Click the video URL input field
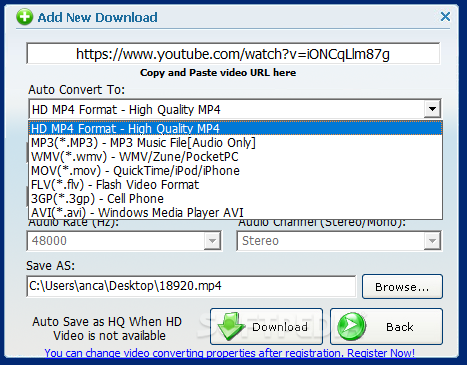467x365 pixels. [x=233, y=53]
